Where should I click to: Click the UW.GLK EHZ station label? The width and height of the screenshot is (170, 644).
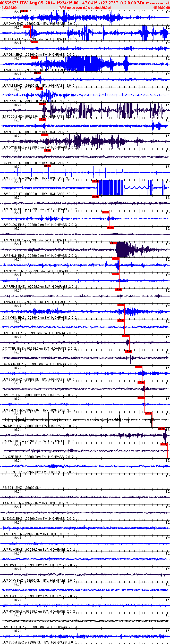[12, 194]
